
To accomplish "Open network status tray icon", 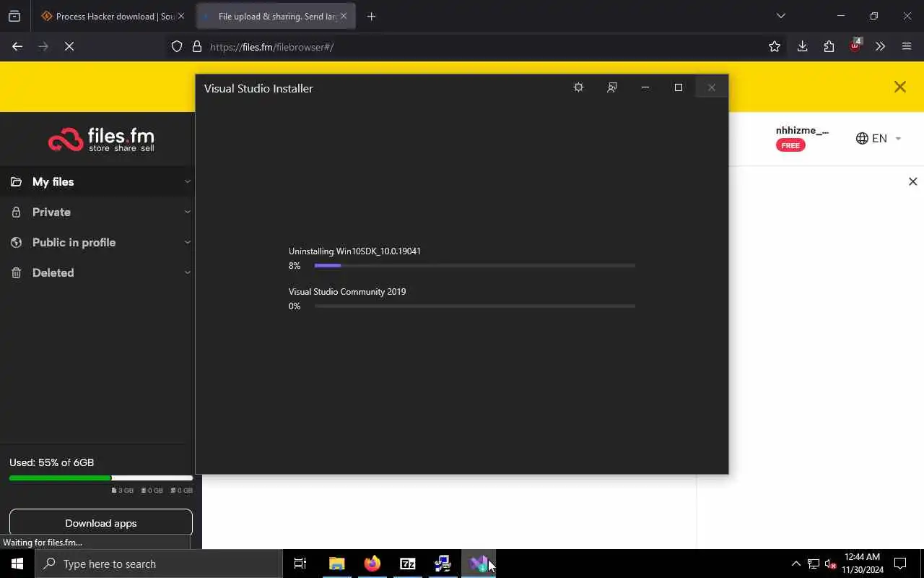I will tap(814, 564).
